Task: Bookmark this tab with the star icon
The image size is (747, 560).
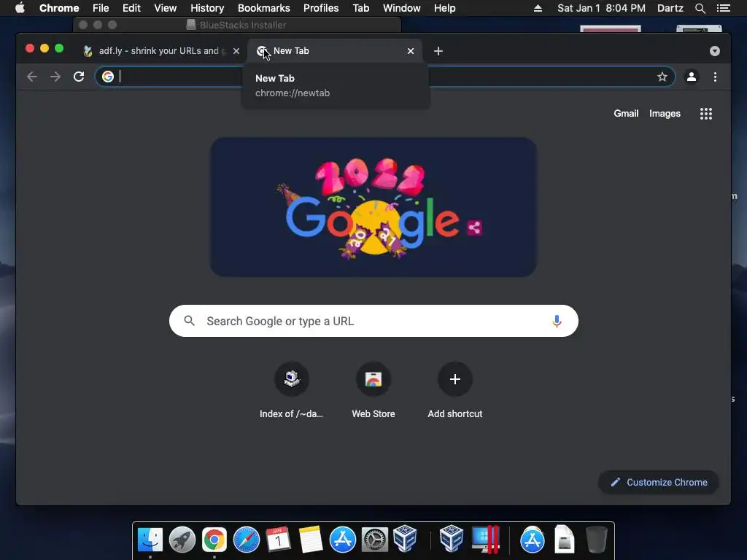Action: (x=662, y=77)
